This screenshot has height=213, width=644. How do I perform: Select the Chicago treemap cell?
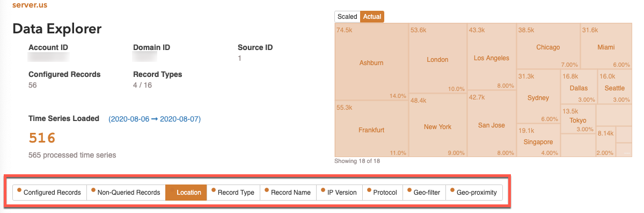click(548, 46)
